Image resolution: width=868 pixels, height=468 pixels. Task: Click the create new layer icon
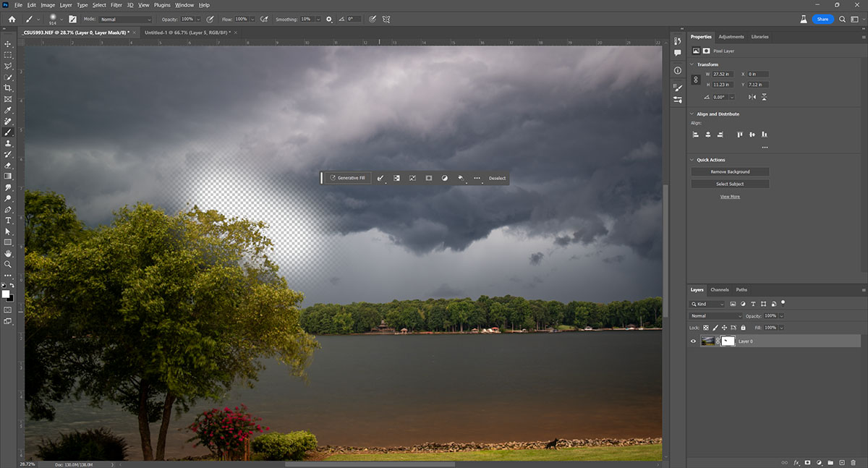coord(841,462)
